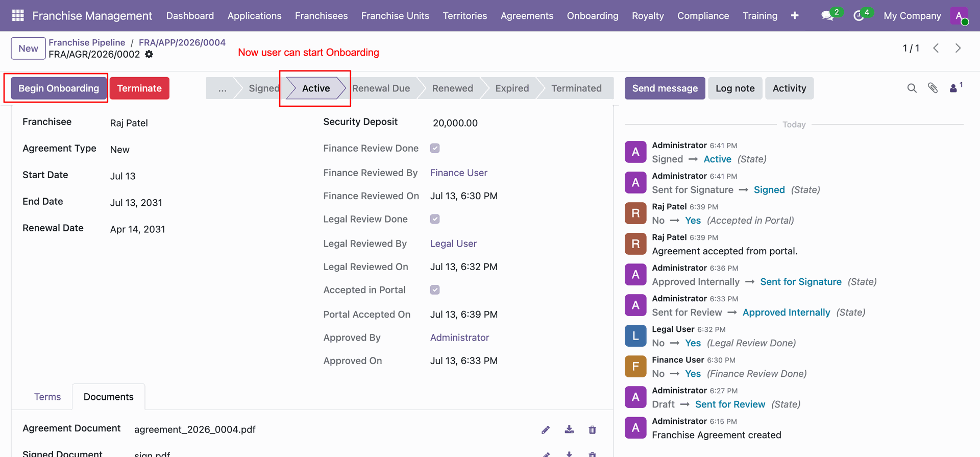Open the Agreements menu
The height and width of the screenshot is (457, 980).
point(527,16)
